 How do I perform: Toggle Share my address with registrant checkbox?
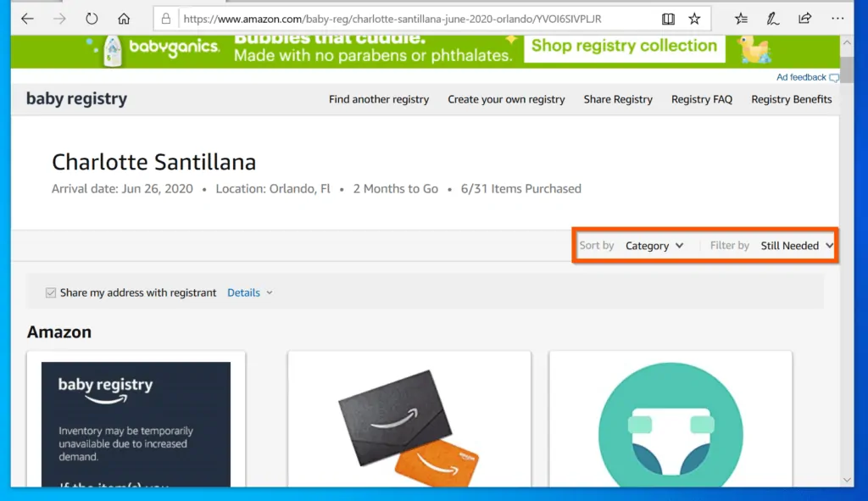(51, 292)
